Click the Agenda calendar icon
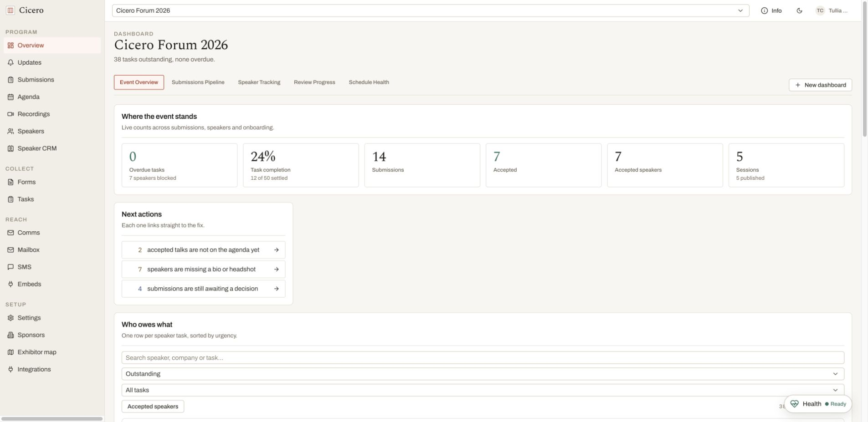The width and height of the screenshot is (868, 422). point(10,97)
